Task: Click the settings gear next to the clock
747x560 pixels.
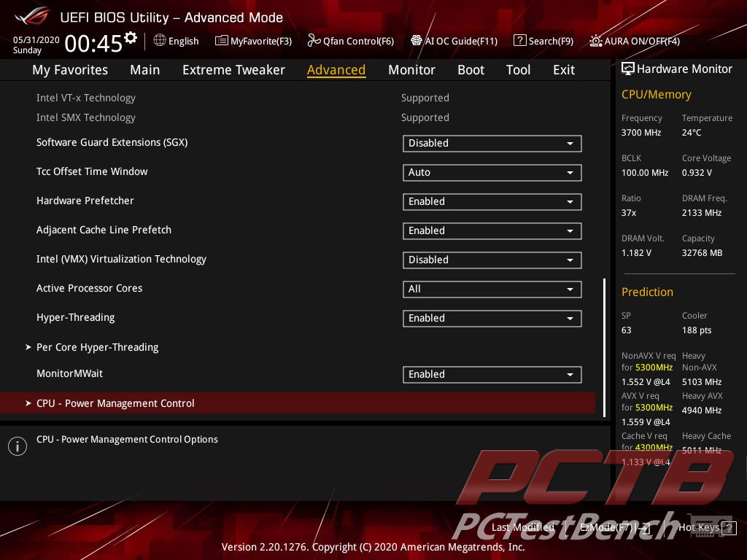Action: pyautogui.click(x=131, y=38)
